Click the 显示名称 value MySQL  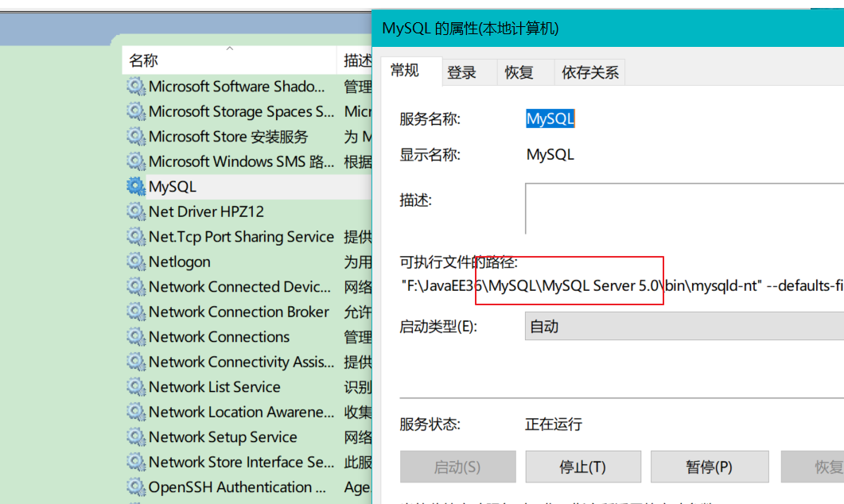(x=550, y=155)
